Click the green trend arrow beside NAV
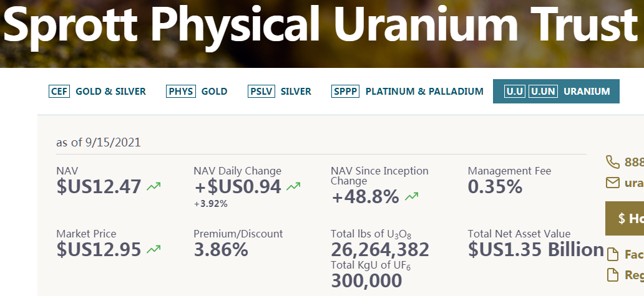This screenshot has width=644, height=296. pos(154,186)
